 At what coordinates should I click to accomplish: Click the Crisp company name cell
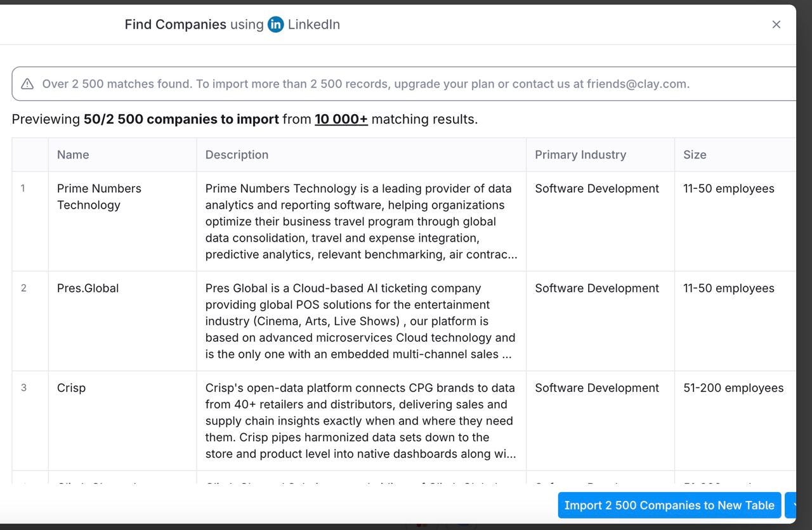coord(122,421)
